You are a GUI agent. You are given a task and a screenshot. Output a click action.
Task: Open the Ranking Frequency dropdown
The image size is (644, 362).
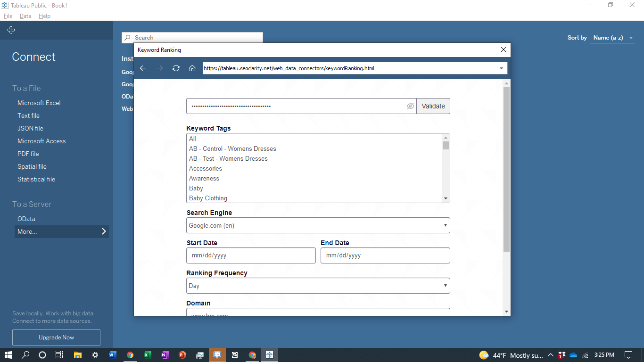pos(318,286)
